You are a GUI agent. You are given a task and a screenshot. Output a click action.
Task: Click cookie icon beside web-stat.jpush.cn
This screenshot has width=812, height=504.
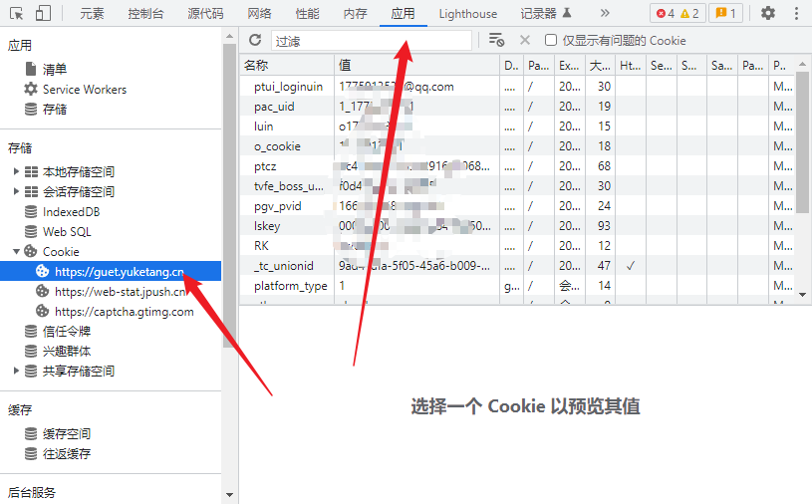43,291
